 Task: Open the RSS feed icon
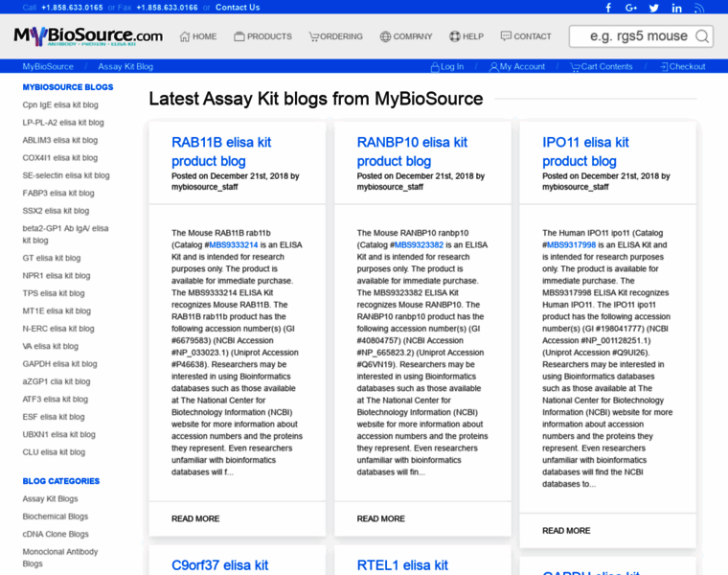click(x=698, y=8)
